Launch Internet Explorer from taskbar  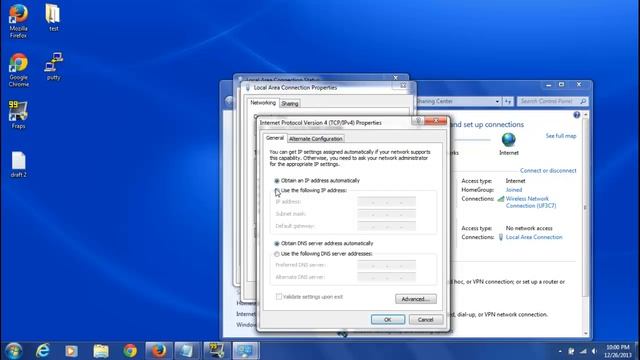pyautogui.click(x=42, y=351)
